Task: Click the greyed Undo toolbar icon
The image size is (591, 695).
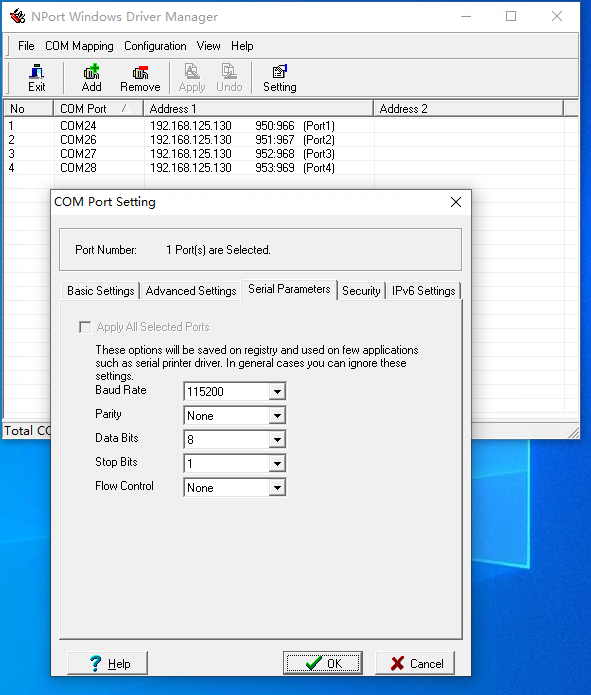Action: 229,78
